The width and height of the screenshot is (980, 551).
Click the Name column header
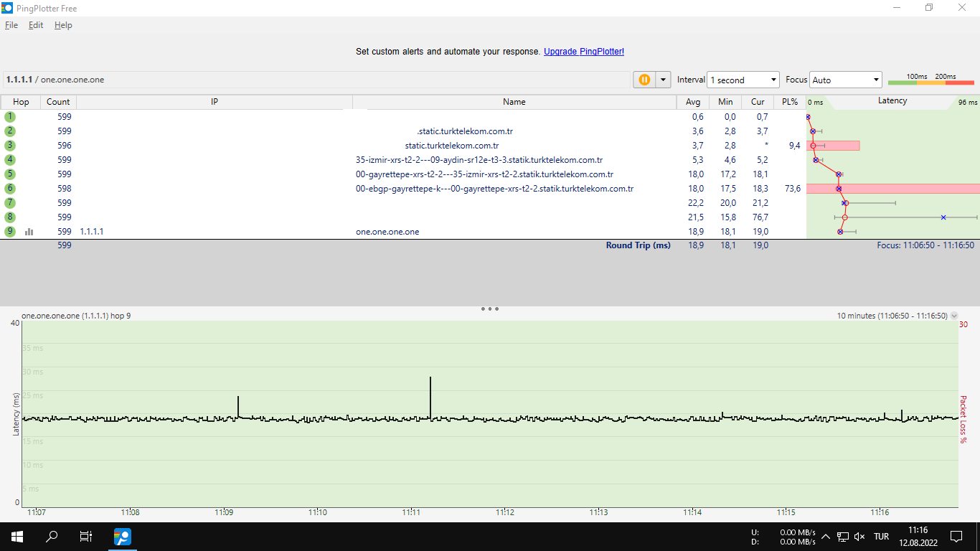[x=514, y=102]
